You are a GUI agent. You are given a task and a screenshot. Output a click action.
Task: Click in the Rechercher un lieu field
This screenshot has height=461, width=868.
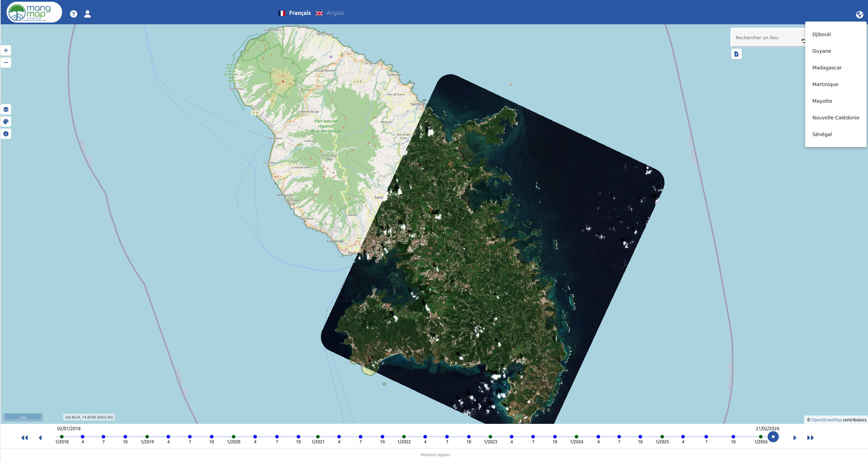click(x=765, y=38)
